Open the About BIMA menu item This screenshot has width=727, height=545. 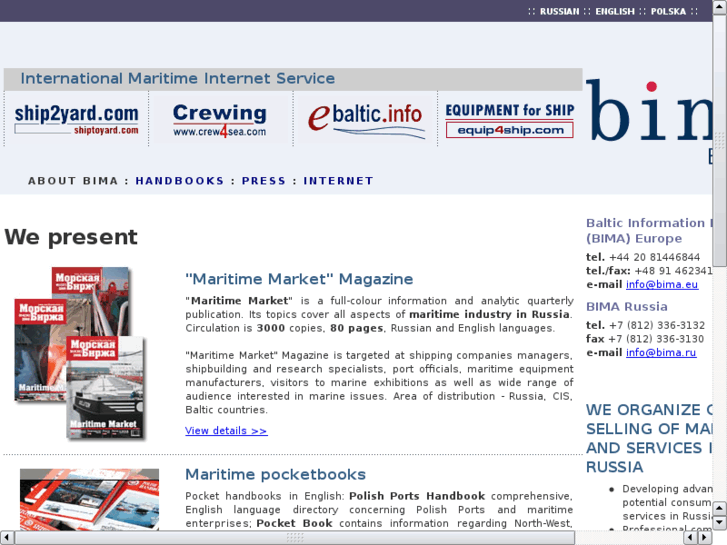point(73,181)
